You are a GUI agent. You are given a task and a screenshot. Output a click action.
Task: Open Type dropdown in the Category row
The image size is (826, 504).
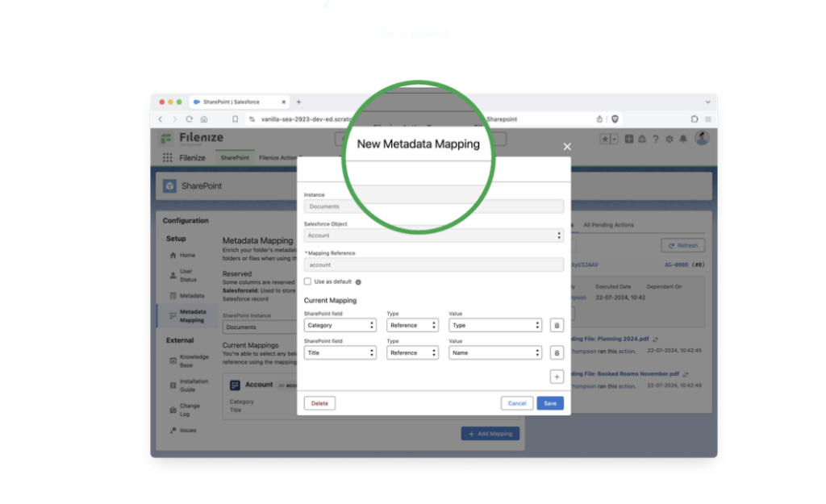[412, 325]
